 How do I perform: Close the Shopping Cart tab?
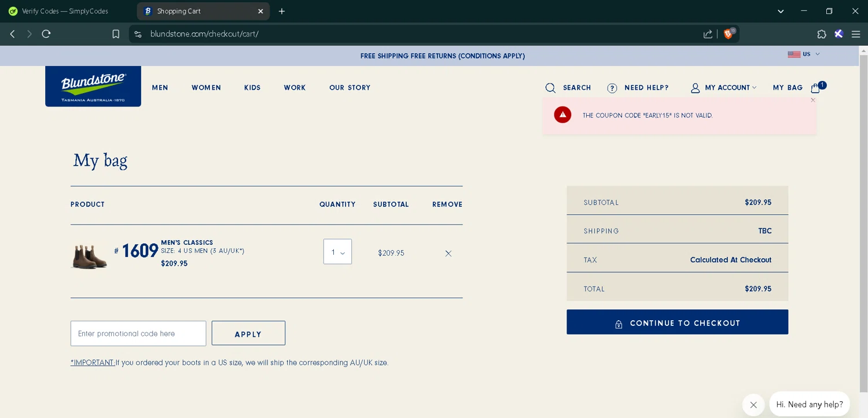coord(260,11)
